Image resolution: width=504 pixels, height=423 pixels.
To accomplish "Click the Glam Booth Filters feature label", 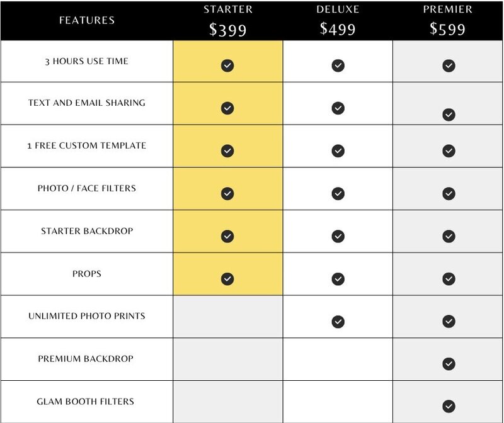I will click(85, 402).
